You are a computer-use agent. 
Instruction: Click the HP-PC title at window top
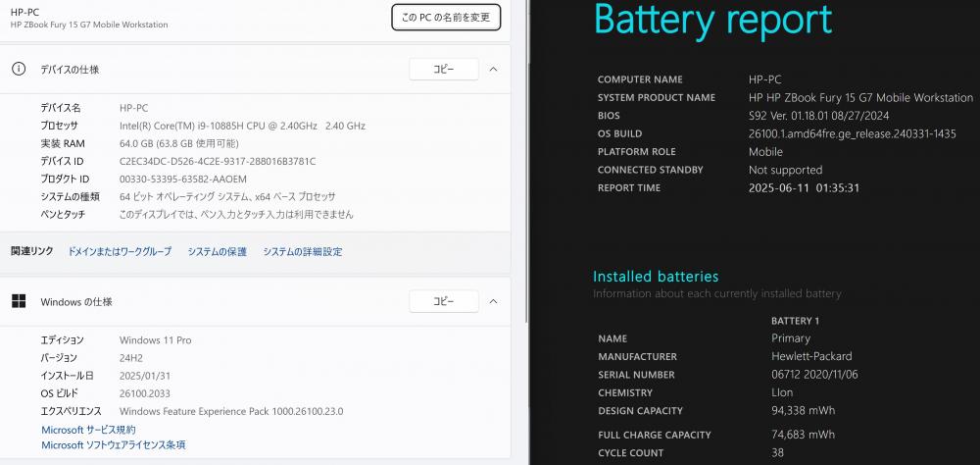25,12
